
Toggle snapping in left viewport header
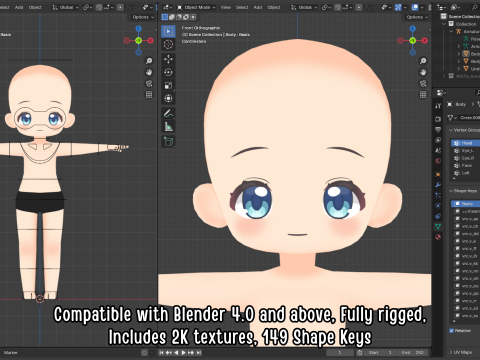[99, 7]
